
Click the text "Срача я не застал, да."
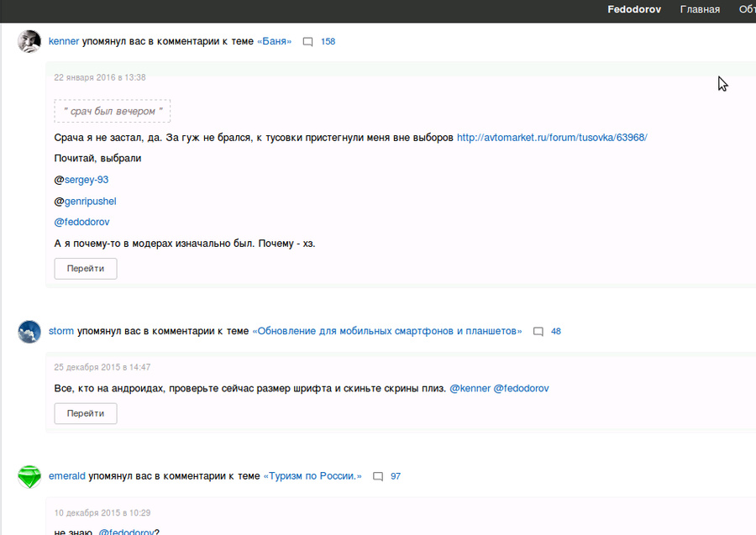click(108, 138)
